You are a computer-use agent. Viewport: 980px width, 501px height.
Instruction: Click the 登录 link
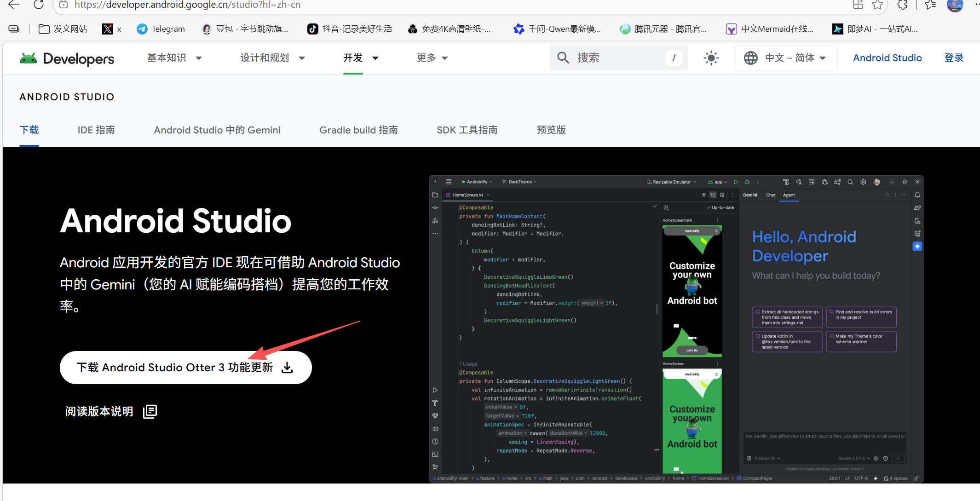953,58
